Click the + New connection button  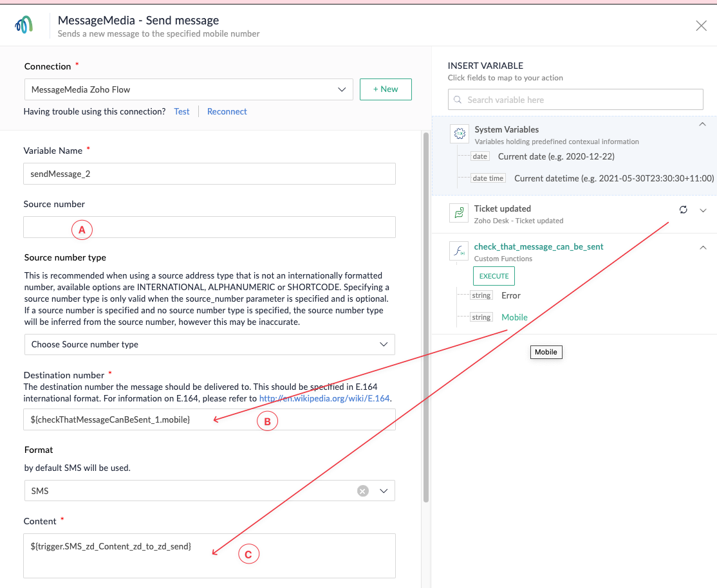[x=386, y=89]
